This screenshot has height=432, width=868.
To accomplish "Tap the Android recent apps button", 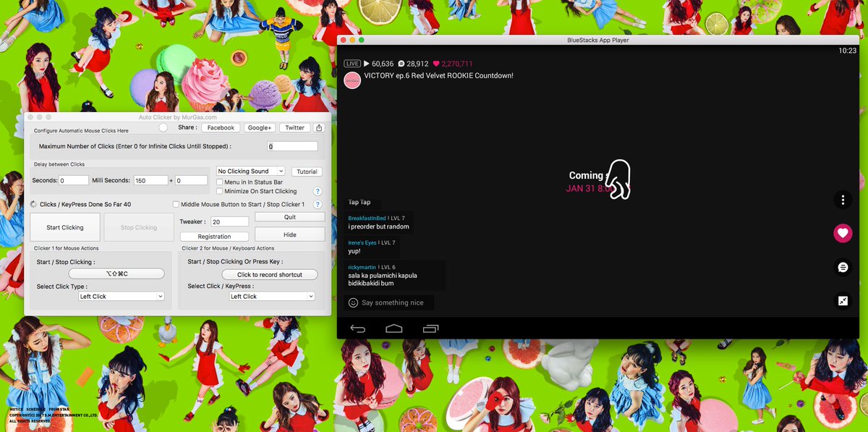I will click(430, 328).
